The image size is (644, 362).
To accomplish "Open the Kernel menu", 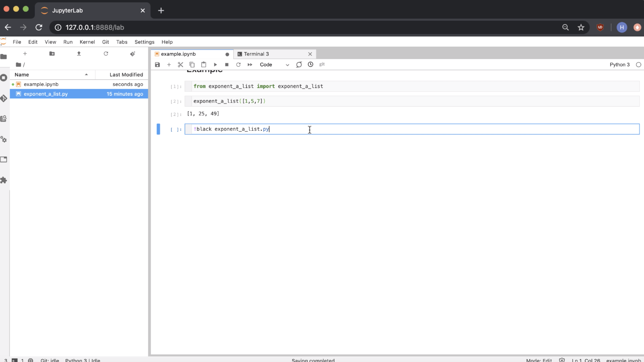I will point(87,42).
